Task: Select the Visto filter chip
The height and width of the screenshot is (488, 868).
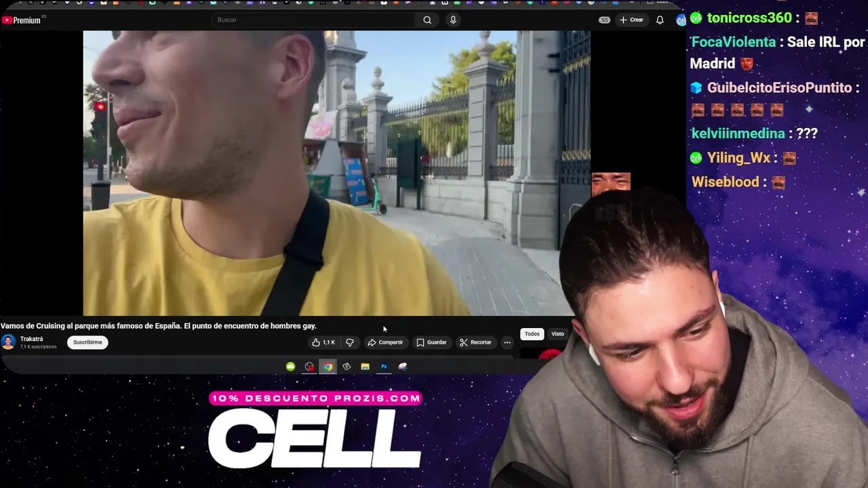Action: 557,333
